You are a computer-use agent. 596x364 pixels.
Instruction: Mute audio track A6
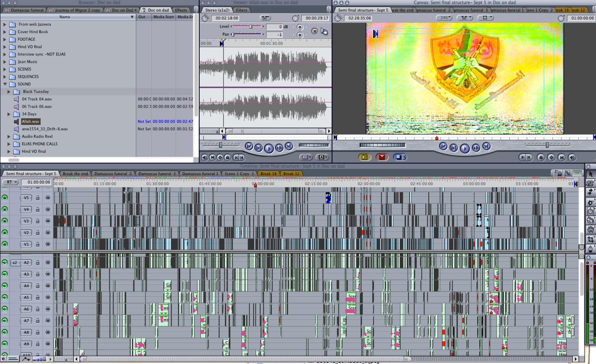(5, 309)
